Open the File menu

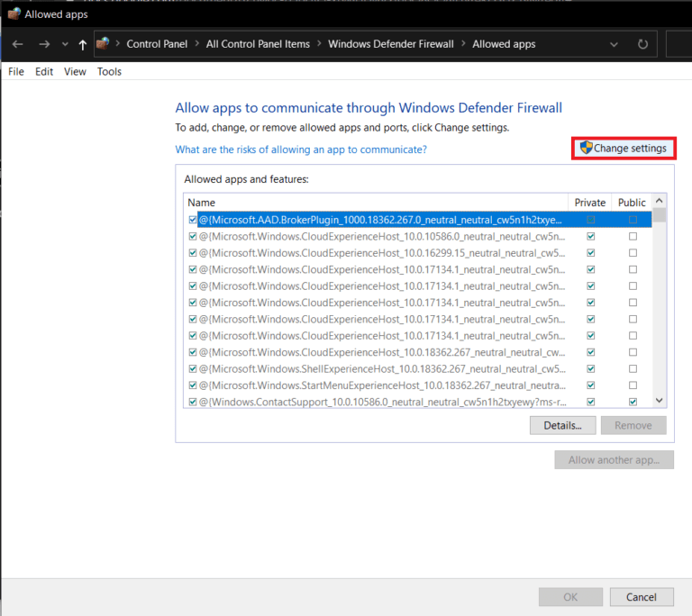(x=16, y=71)
